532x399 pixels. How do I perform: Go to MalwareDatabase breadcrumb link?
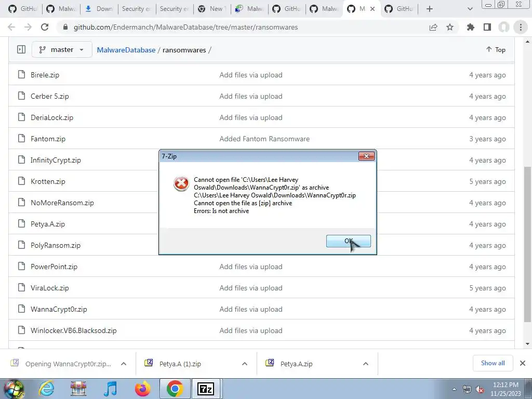[x=126, y=50]
